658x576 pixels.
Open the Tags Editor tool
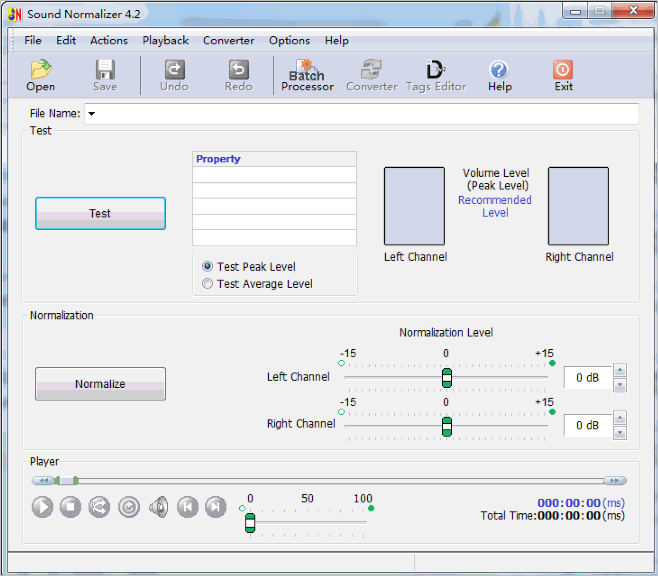436,76
